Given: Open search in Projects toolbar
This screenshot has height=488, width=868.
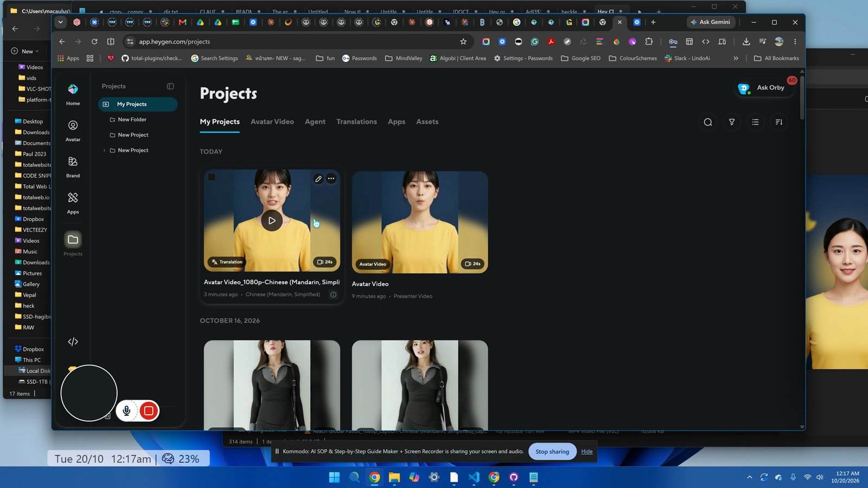Looking at the screenshot, I should pos(708,122).
